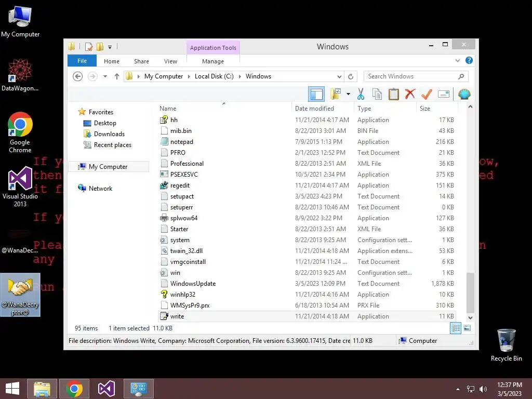Viewport: 532px width, 399px height.
Task: Click the chevron before My Computer in path
Action: click(x=138, y=76)
